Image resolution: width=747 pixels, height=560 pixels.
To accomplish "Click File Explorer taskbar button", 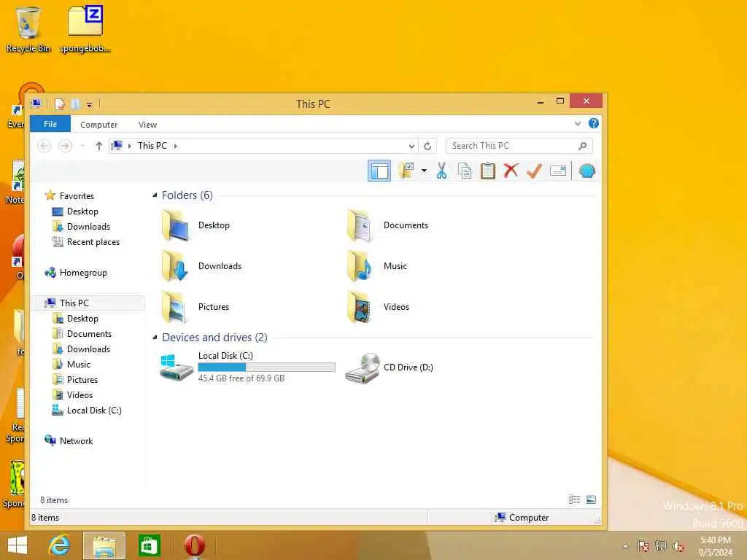I will point(104,545).
